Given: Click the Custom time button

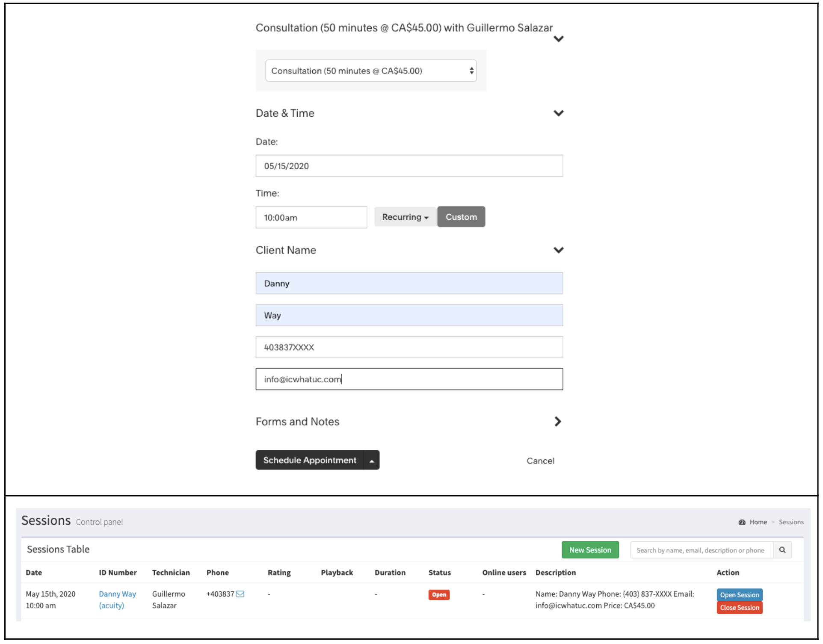Looking at the screenshot, I should [x=461, y=217].
